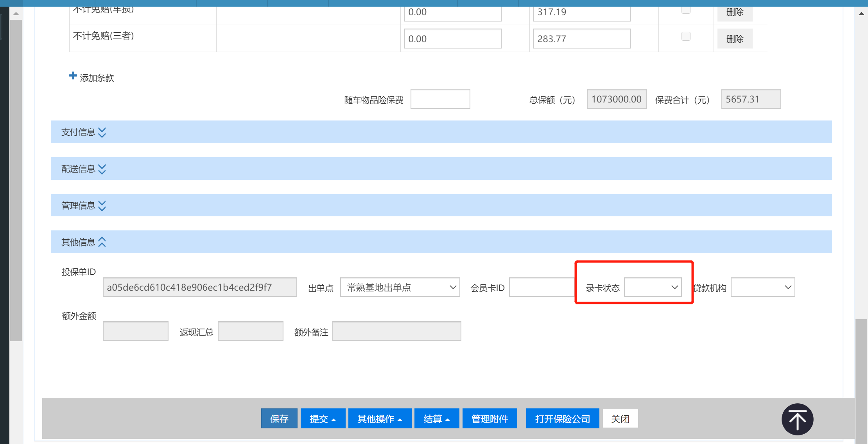Click the left scrollbar up arrow
This screenshot has width=868, height=444.
click(16, 14)
